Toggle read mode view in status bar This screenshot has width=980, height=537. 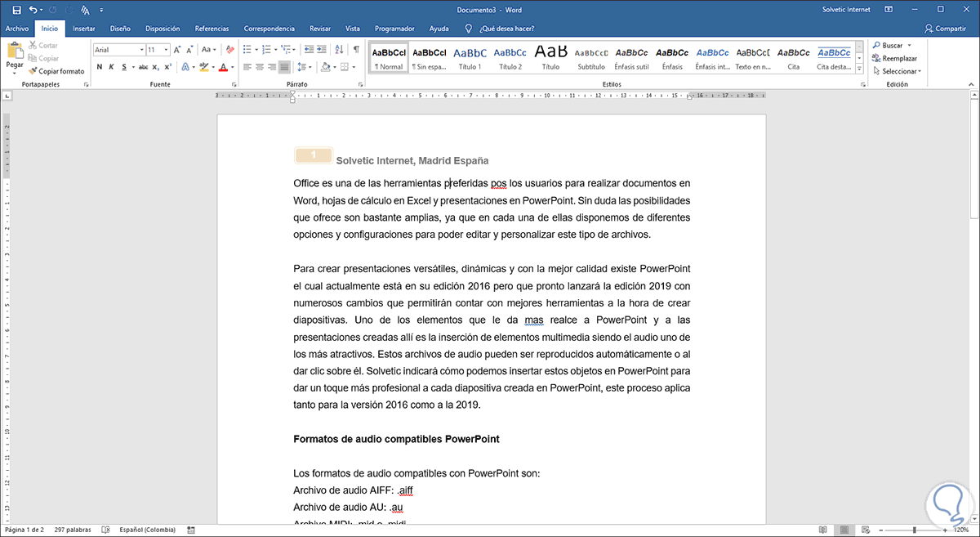pos(824,530)
